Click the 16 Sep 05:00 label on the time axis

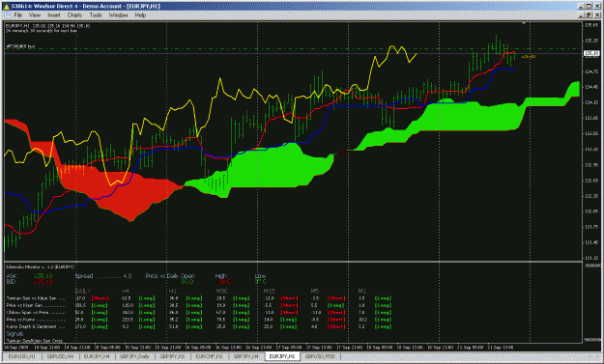click(x=197, y=348)
